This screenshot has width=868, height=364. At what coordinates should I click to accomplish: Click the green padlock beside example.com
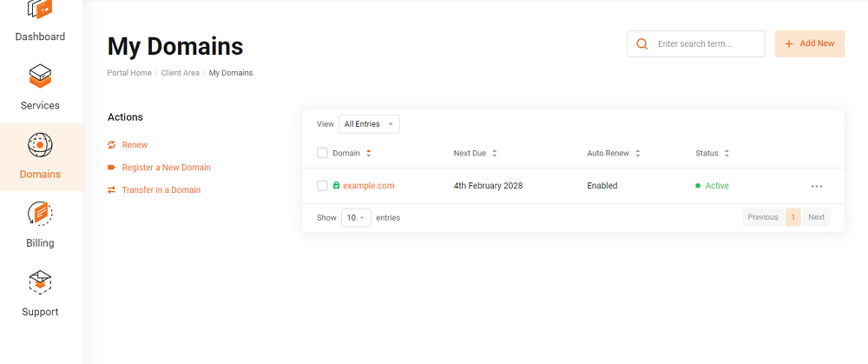337,186
